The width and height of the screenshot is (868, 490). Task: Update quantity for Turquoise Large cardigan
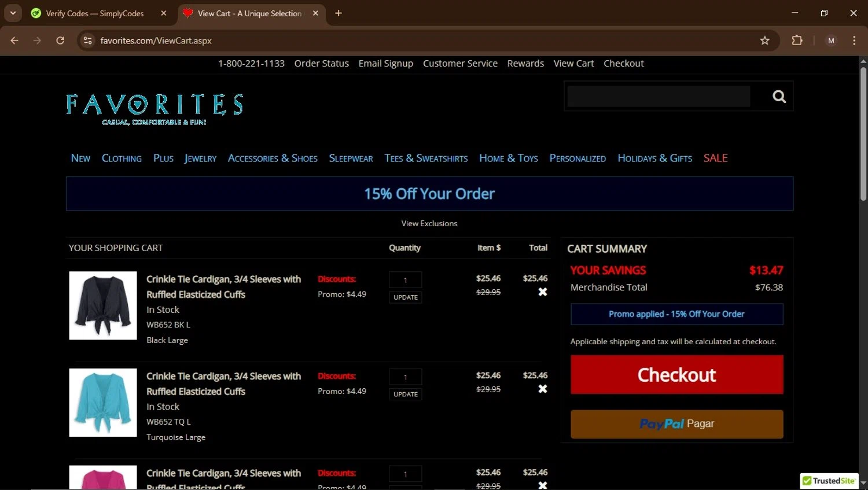[406, 395]
